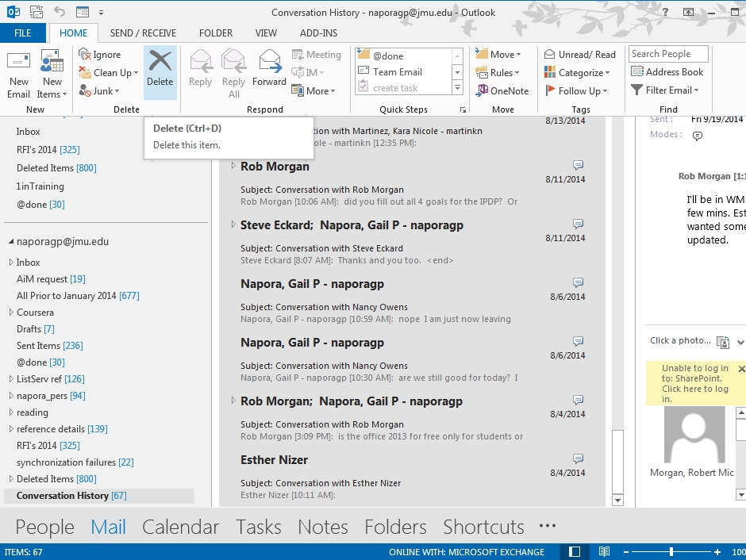The image size is (746, 560).
Task: Expand the Coursera folder
Action: click(11, 313)
